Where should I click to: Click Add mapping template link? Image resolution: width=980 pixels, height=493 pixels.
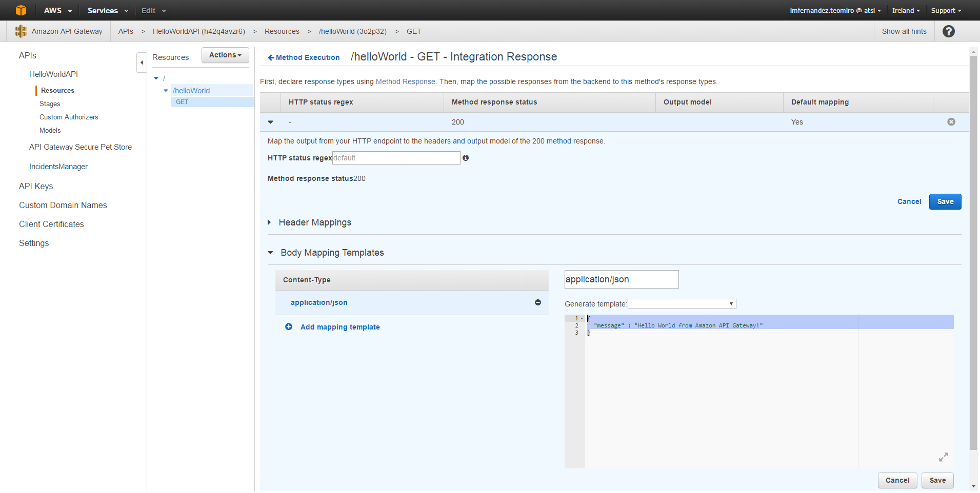340,327
